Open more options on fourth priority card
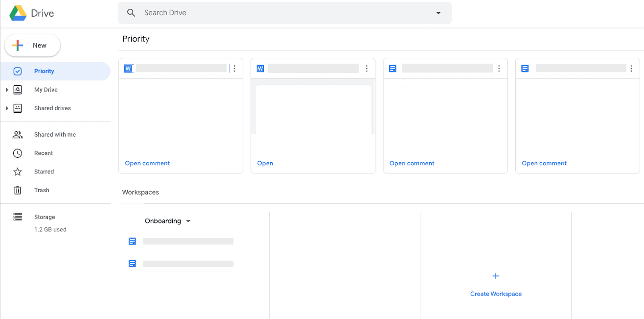Screen dimensions: 644x319 pyautogui.click(x=631, y=69)
